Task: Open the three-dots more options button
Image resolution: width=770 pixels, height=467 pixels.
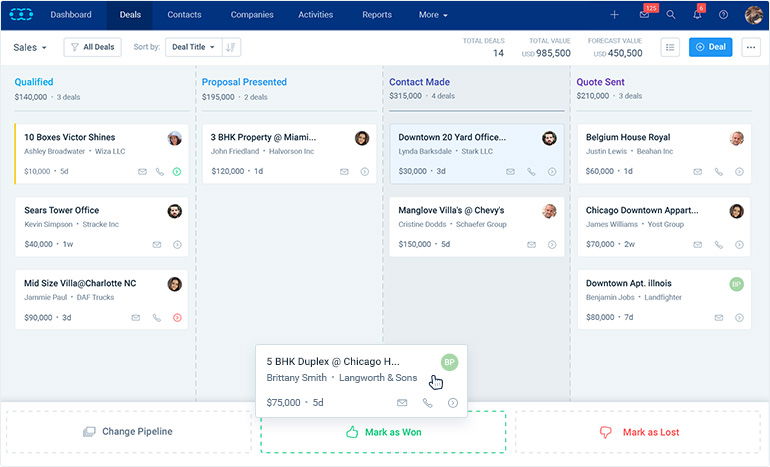Action: 750,47
